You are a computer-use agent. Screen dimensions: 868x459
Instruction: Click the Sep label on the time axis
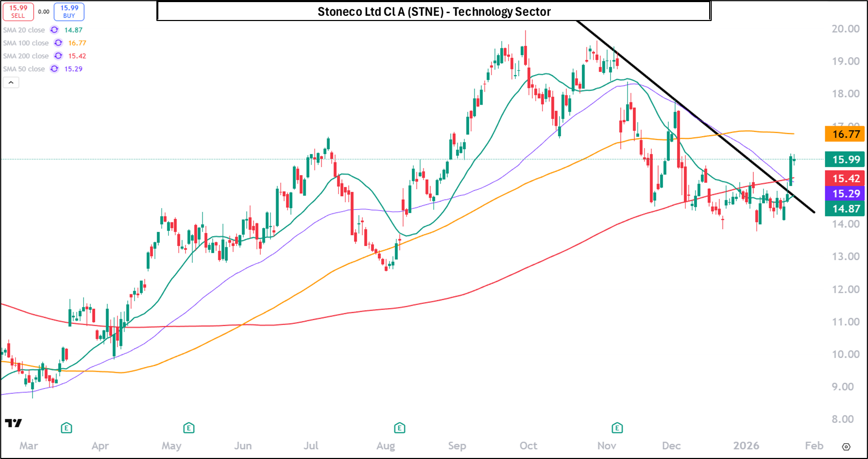point(457,446)
